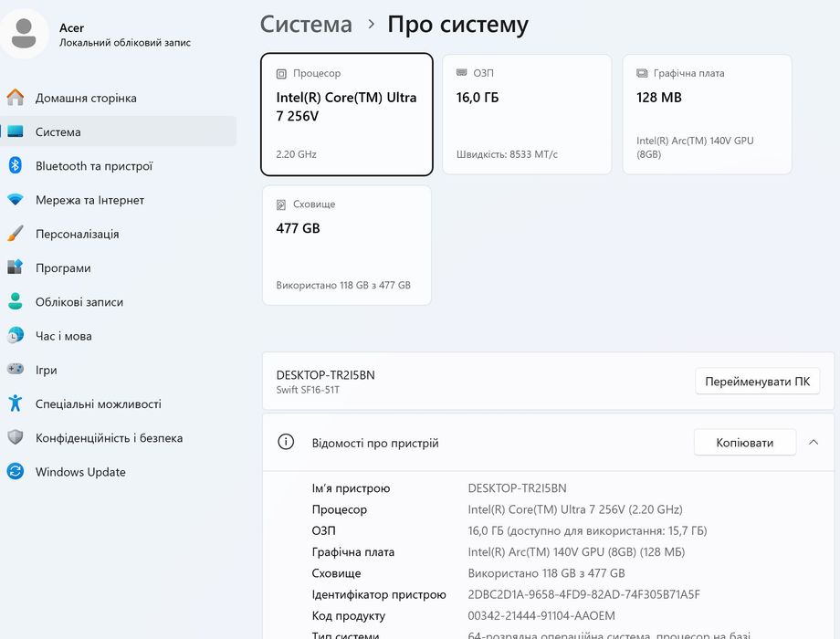This screenshot has width=840, height=639.
Task: Click the Windows Update arrows icon
Action: coord(15,471)
